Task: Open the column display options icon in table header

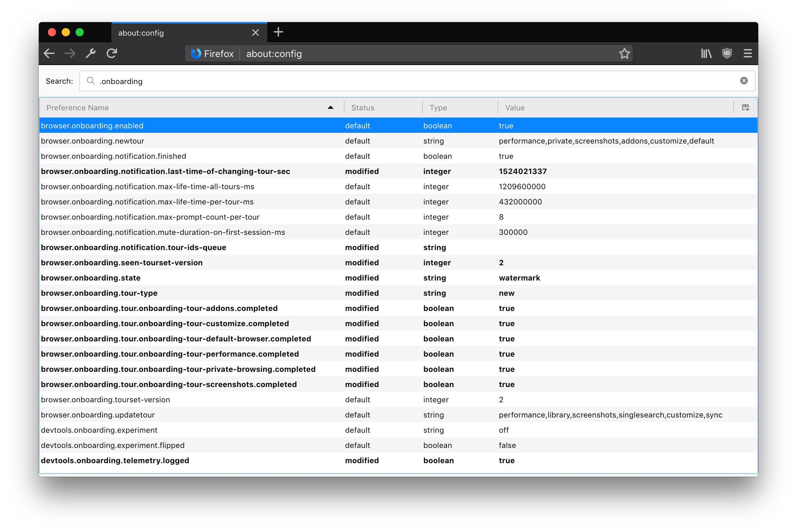Action: point(745,108)
